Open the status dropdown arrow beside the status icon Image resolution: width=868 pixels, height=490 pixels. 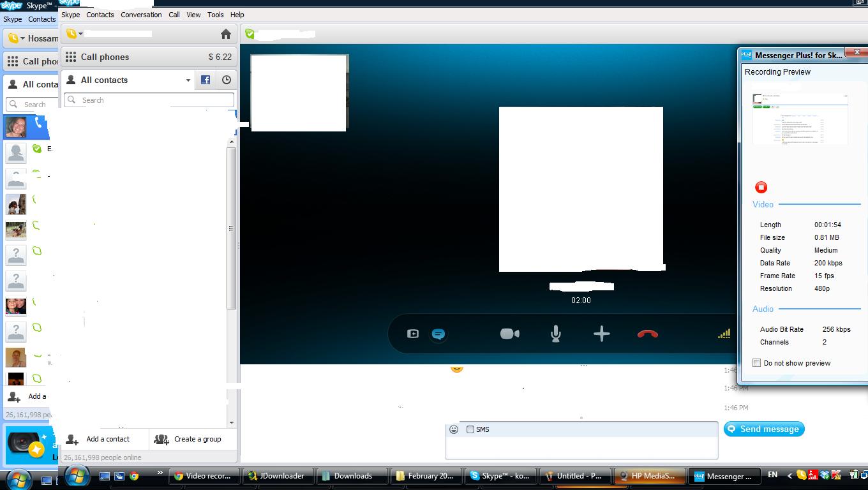80,34
